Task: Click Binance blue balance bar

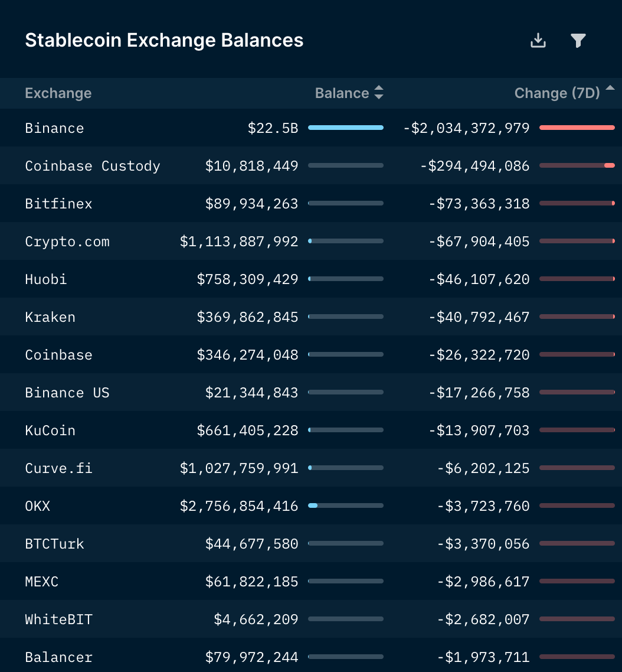Action: (x=346, y=128)
